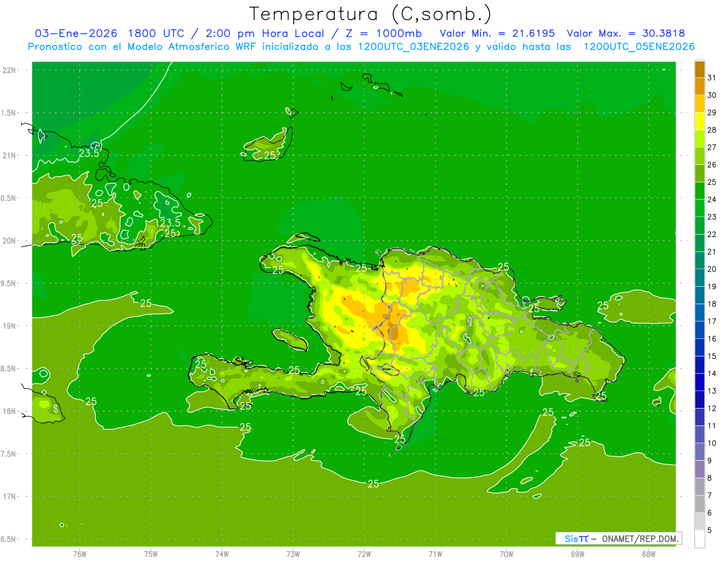
Task: Click the "ONAMET/REP.DOM." credit label
Action: pos(639,538)
